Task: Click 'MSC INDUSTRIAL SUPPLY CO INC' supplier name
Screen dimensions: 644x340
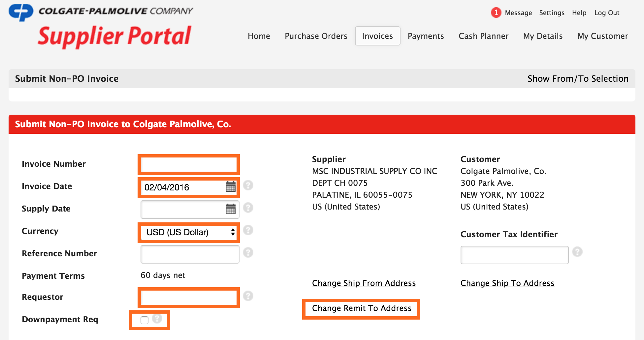Action: coord(375,171)
